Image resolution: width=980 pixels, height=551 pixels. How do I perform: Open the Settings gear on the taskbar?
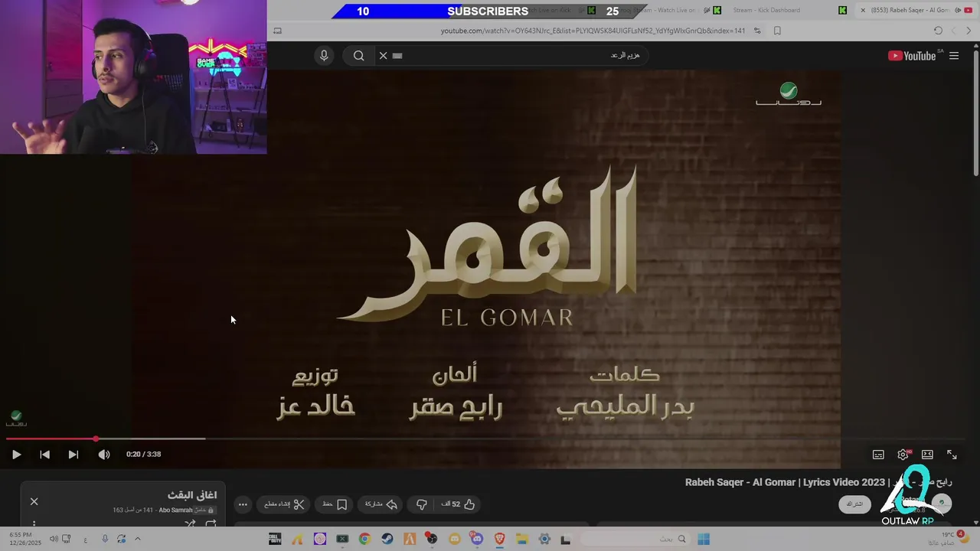[544, 540]
